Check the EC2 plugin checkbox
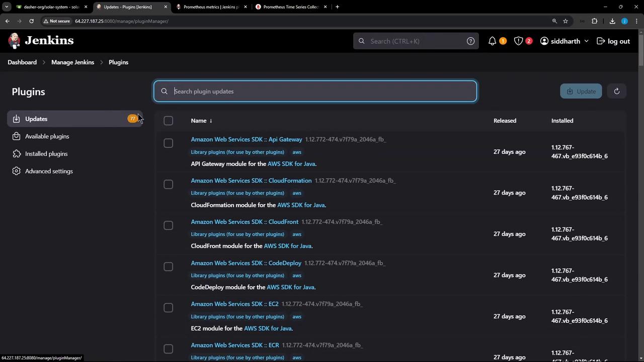This screenshot has height=362, width=644. (168, 308)
